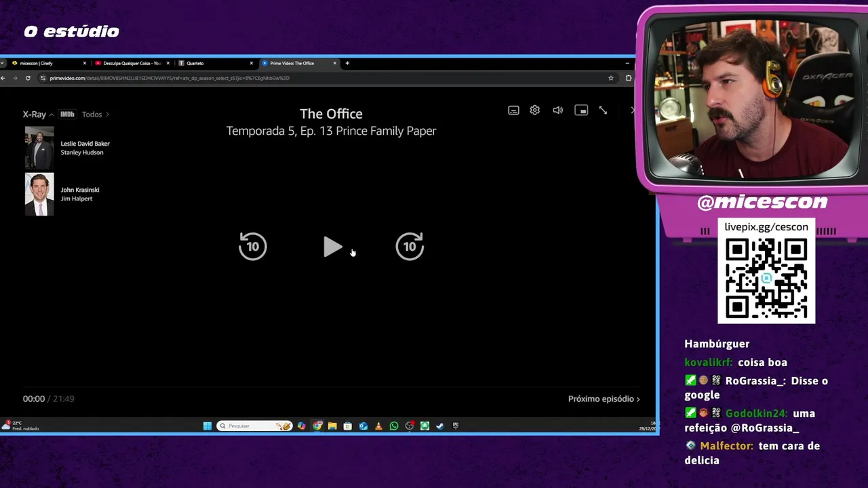
Task: Close the Desculpa Qualquer Coisa tab
Action: tap(168, 63)
